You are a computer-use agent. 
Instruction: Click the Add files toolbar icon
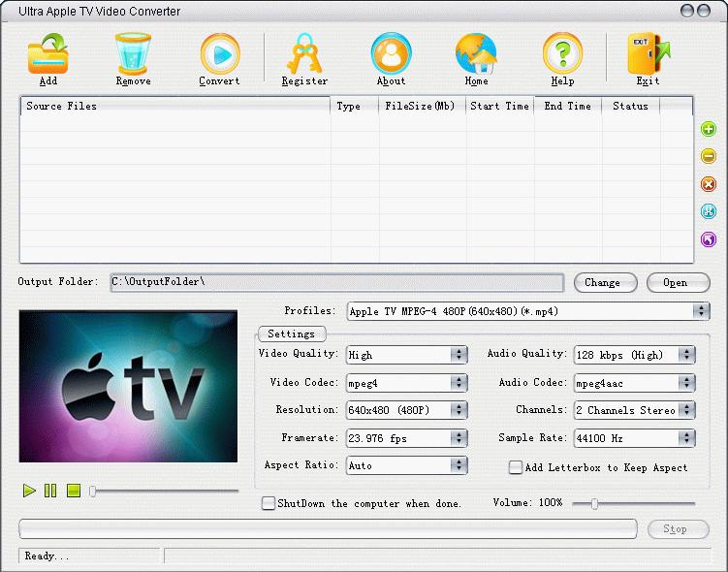click(x=47, y=54)
